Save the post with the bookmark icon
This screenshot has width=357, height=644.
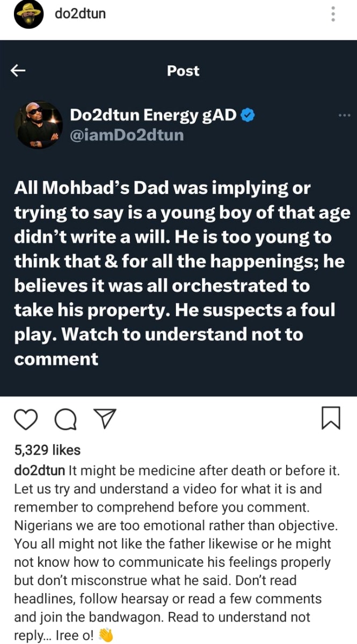click(331, 419)
